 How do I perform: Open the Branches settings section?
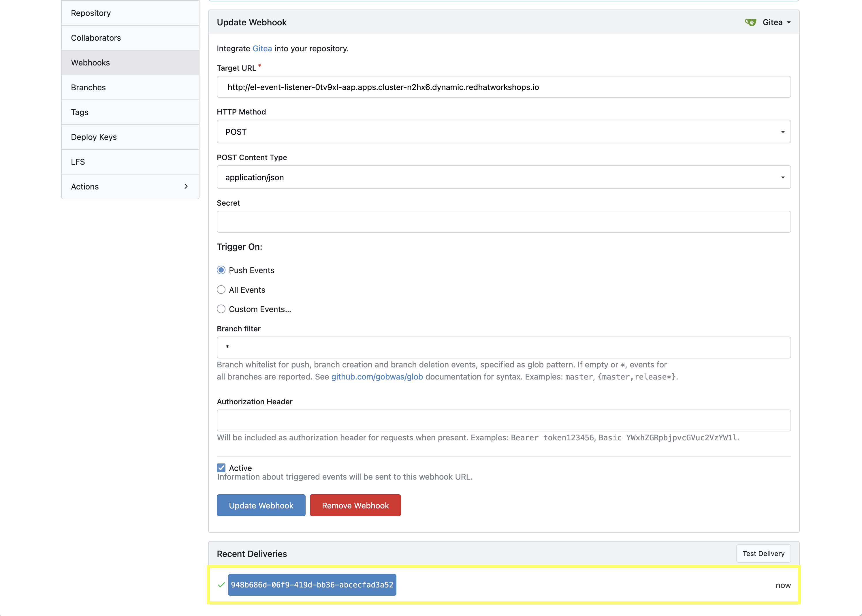tap(88, 87)
